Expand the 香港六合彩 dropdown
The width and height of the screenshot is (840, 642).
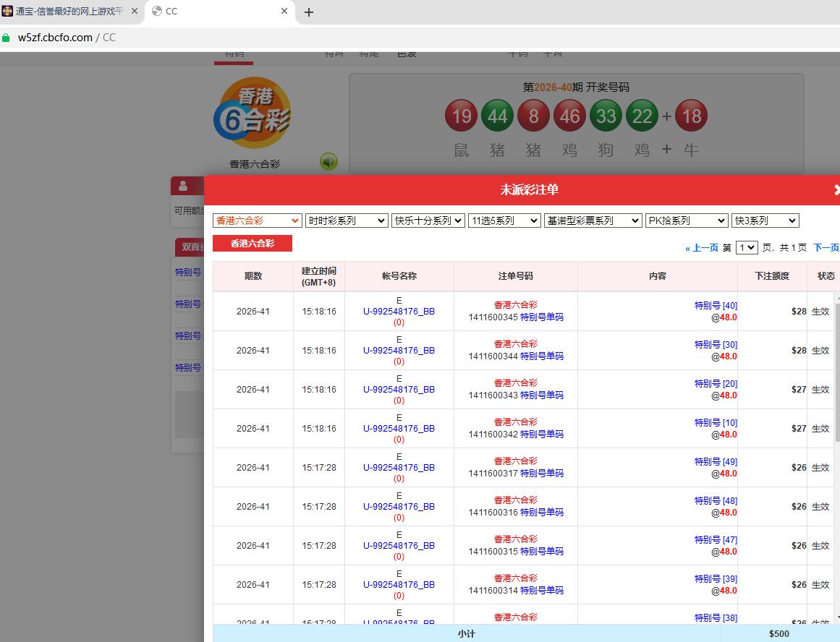pos(257,221)
